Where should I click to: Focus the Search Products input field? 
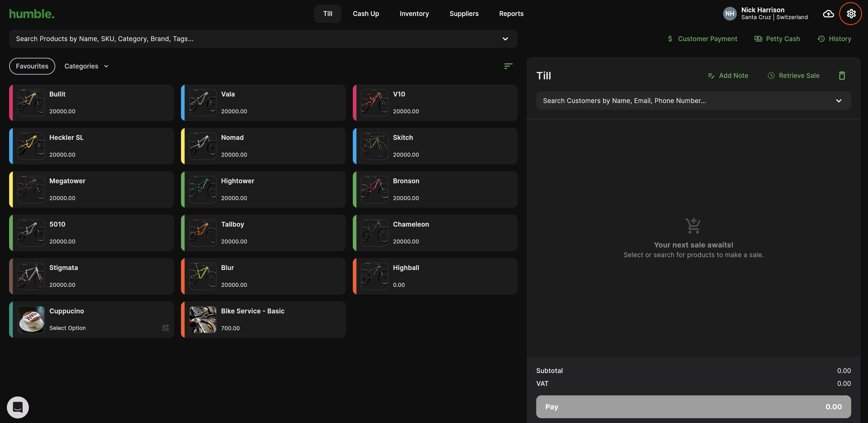(263, 39)
